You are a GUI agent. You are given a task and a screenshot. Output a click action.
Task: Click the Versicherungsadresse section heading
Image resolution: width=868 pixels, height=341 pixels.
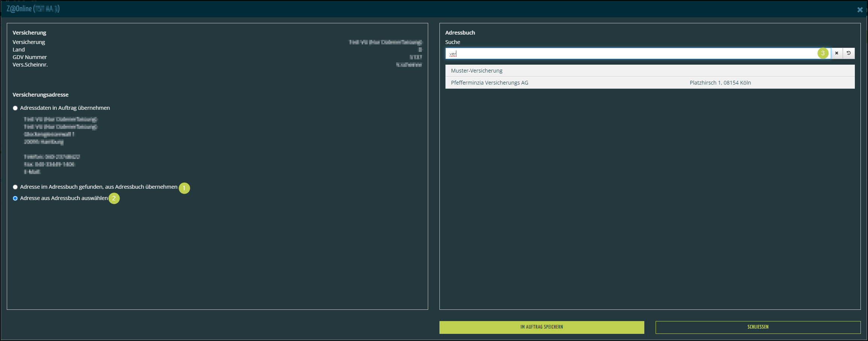click(41, 95)
